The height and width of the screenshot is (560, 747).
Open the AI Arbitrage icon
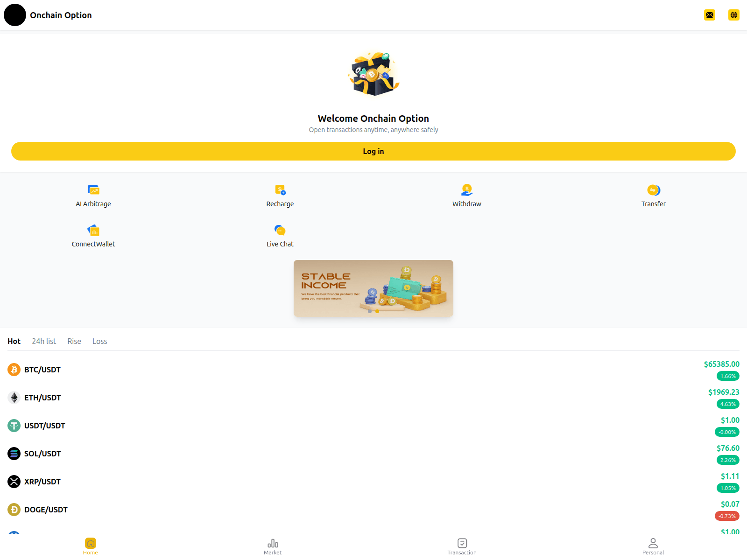pos(93,190)
